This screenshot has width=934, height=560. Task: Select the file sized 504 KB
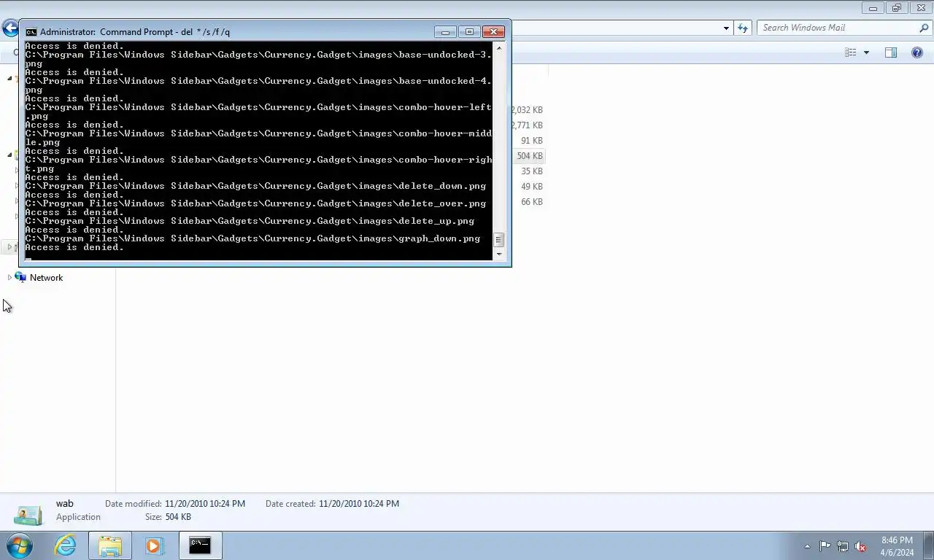[529, 156]
